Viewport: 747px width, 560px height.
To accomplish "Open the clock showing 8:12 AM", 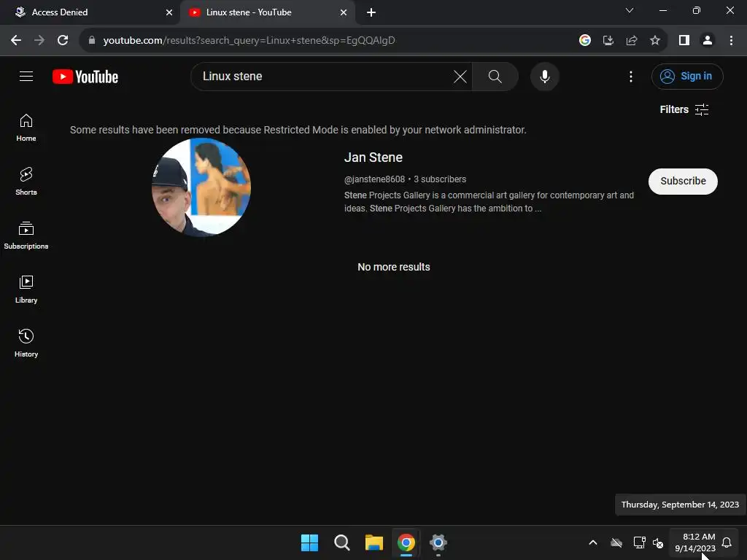I will pyautogui.click(x=694, y=542).
